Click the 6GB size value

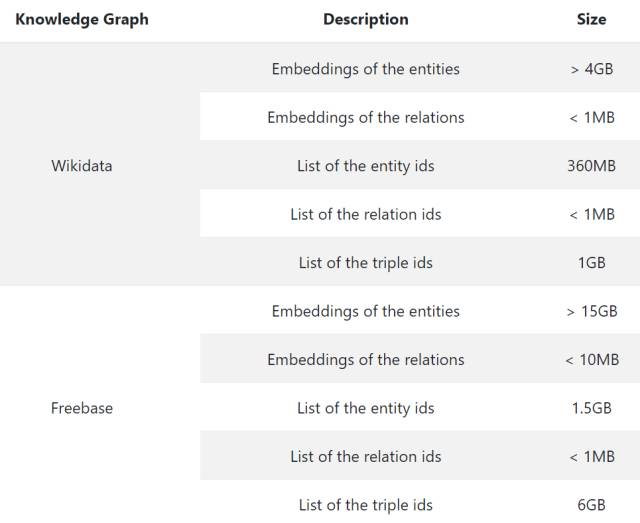[x=591, y=505]
